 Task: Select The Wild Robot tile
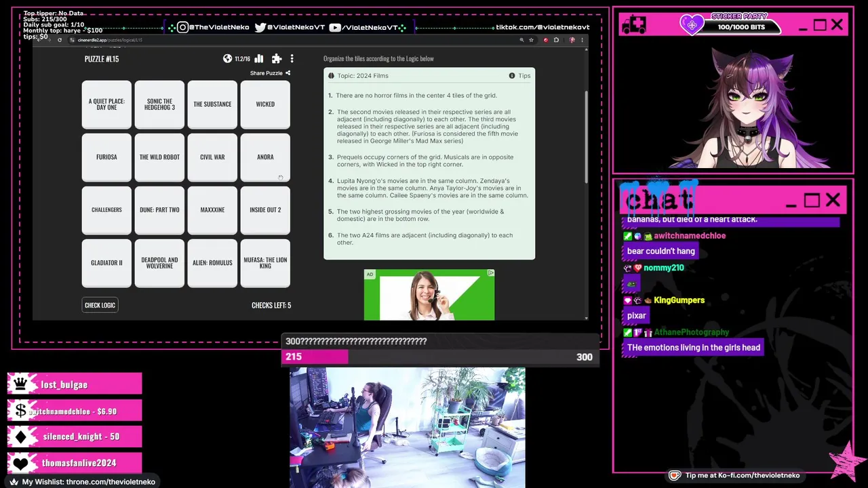click(159, 157)
